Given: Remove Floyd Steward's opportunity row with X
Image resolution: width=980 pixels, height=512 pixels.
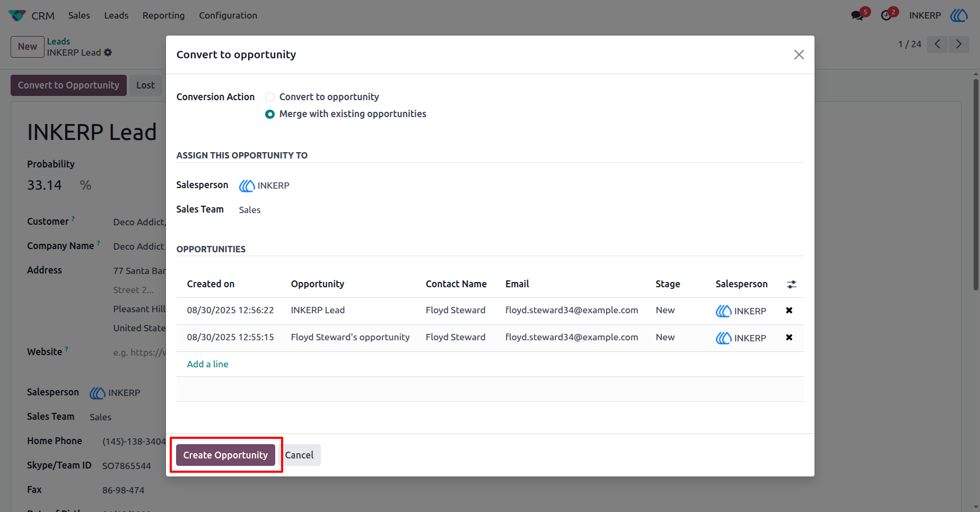Looking at the screenshot, I should (789, 338).
